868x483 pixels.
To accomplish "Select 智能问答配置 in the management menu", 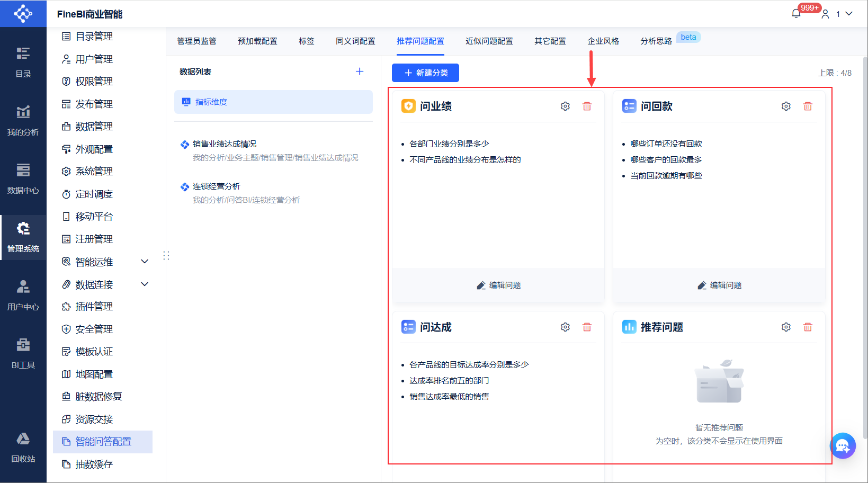I will pos(103,442).
